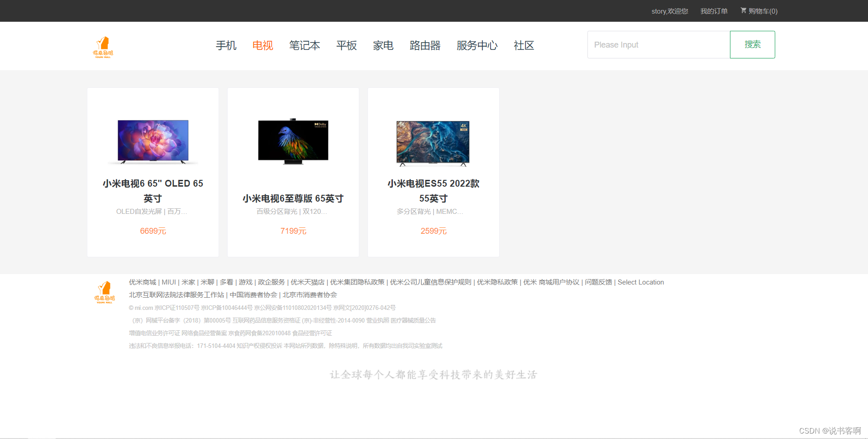This screenshot has width=868, height=439.
Task: Open the 多看 footer link
Action: pyautogui.click(x=226, y=282)
